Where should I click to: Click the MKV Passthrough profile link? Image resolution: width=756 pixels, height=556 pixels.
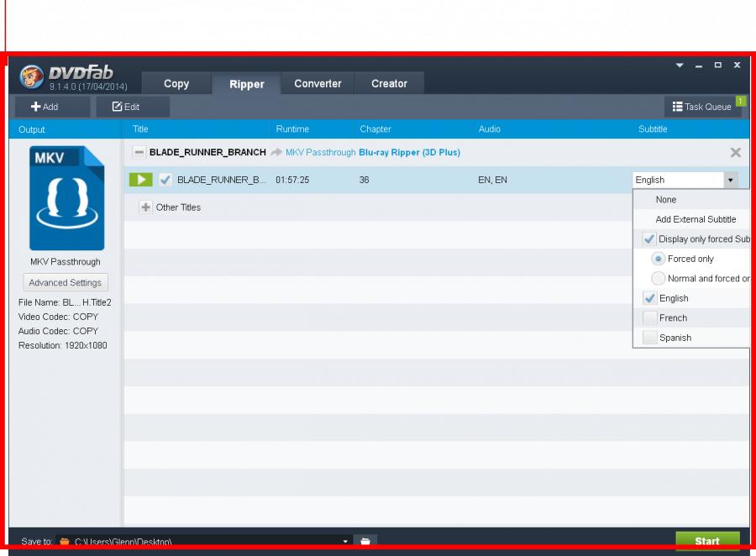click(x=320, y=152)
